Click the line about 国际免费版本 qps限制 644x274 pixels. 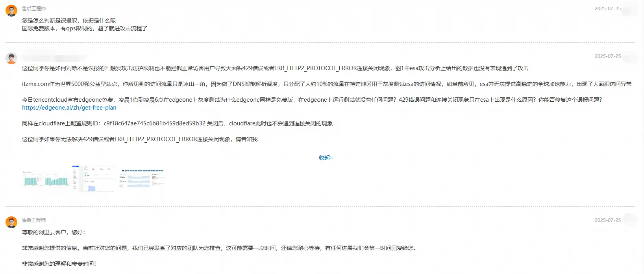pyautogui.click(x=85, y=28)
